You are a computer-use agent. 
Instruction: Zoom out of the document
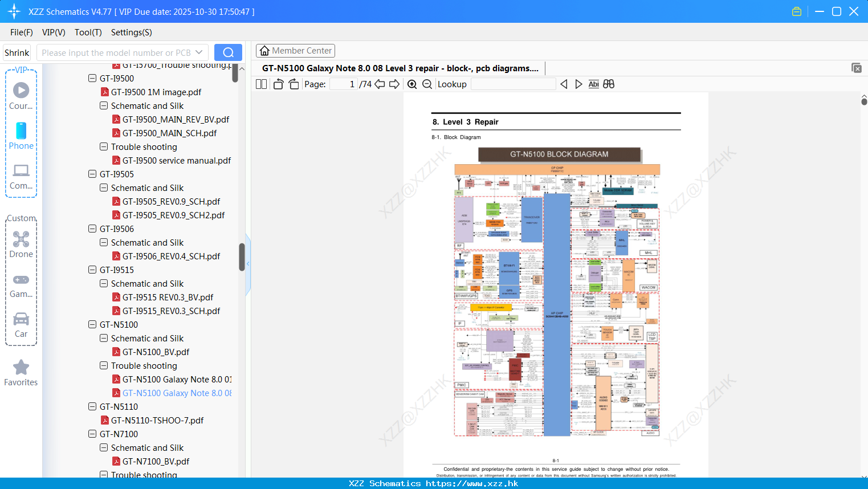(x=427, y=84)
